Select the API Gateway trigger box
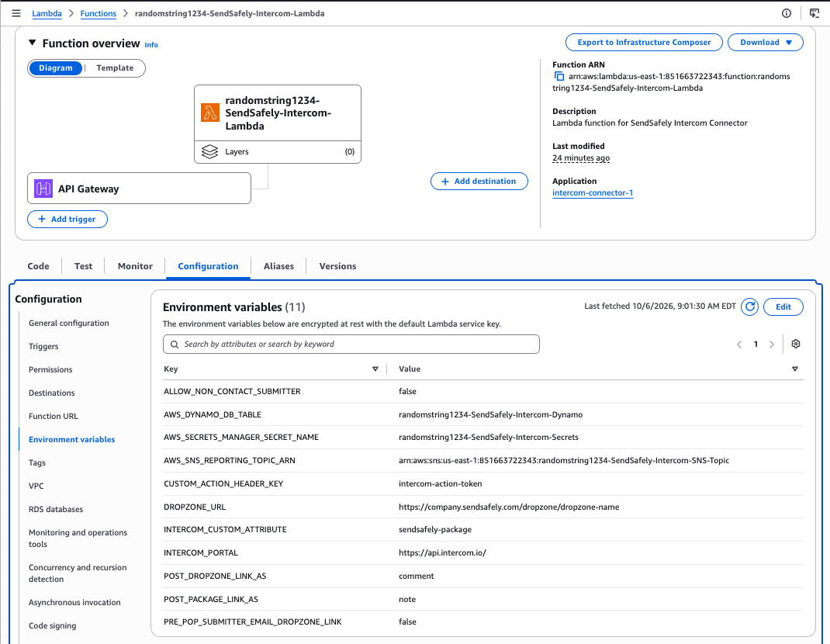 [x=139, y=188]
